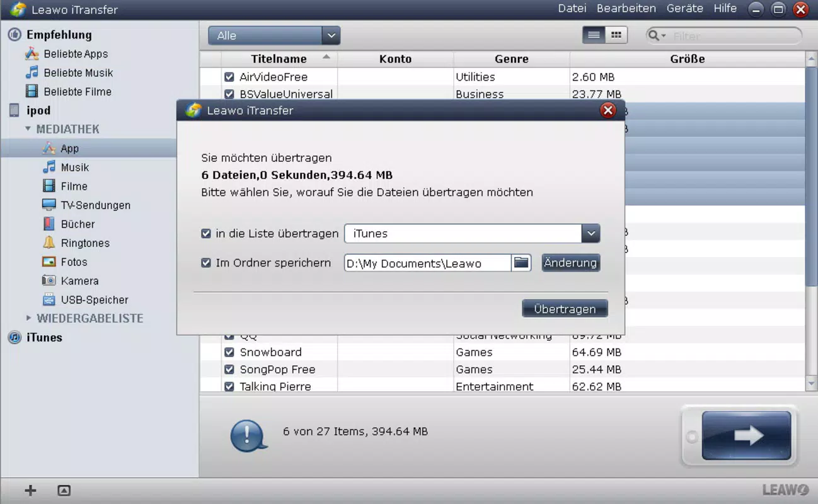Uncheck the SongPop Free row checkbox
Screen dimensions: 818x504
coord(229,370)
